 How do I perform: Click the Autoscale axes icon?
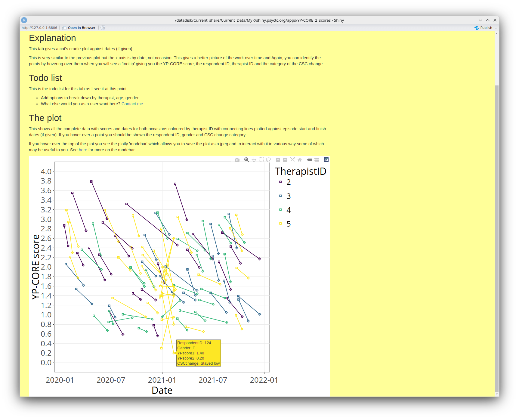click(x=292, y=160)
